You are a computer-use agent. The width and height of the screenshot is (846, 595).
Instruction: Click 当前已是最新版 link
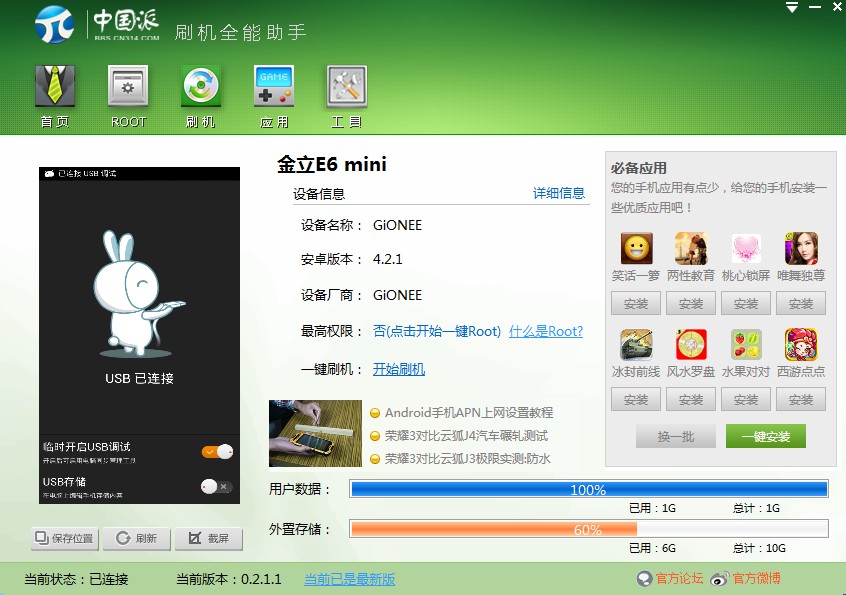pos(350,579)
